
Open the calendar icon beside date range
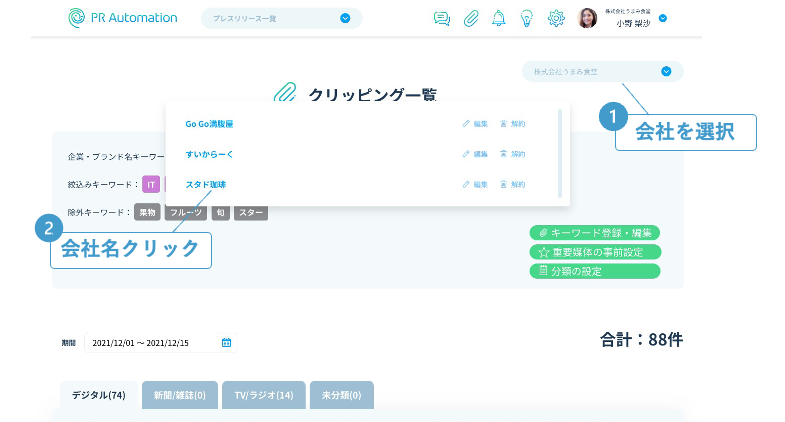point(226,343)
